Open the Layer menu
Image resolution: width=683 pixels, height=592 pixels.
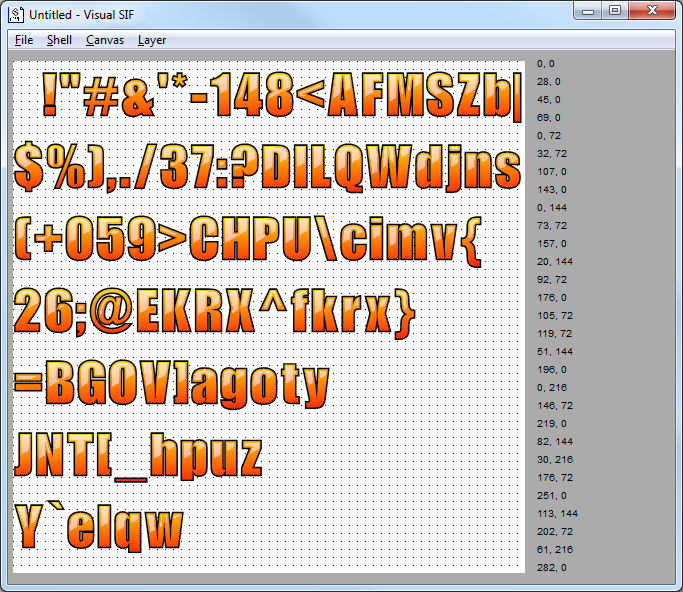point(152,40)
